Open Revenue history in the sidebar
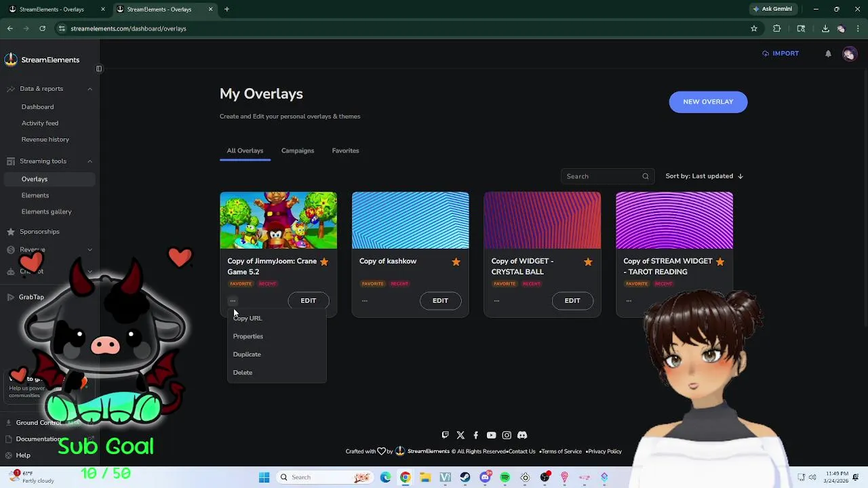This screenshot has width=868, height=488. click(x=45, y=140)
